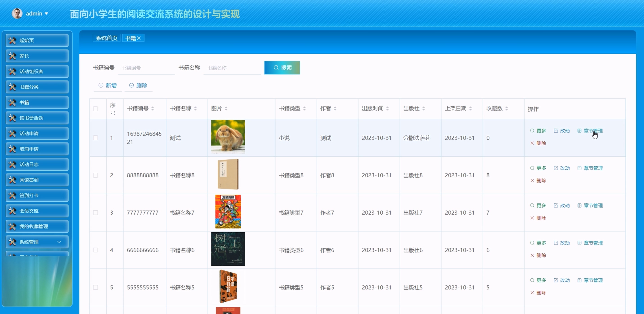
Task: Sort by the 收藏数 column arrows
Action: click(x=507, y=108)
